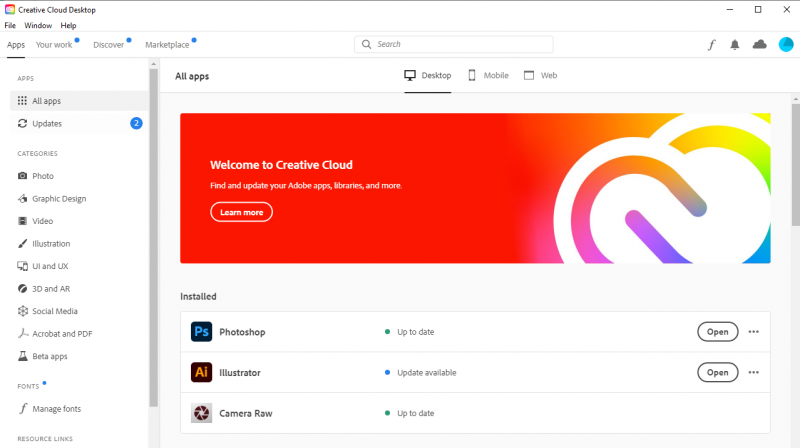Image resolution: width=800 pixels, height=448 pixels.
Task: Close the Creative Cloud window
Action: tap(786, 10)
